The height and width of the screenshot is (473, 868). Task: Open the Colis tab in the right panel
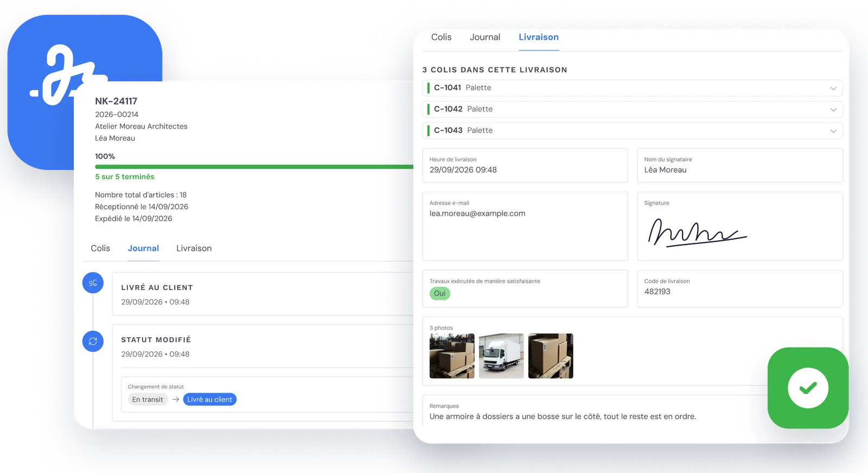pyautogui.click(x=441, y=37)
